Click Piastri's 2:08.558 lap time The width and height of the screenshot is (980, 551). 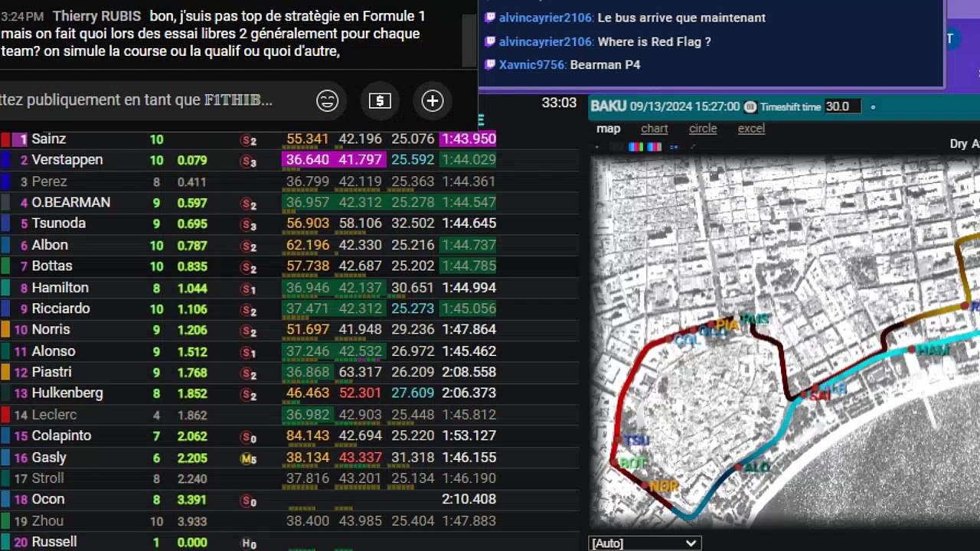pos(469,373)
